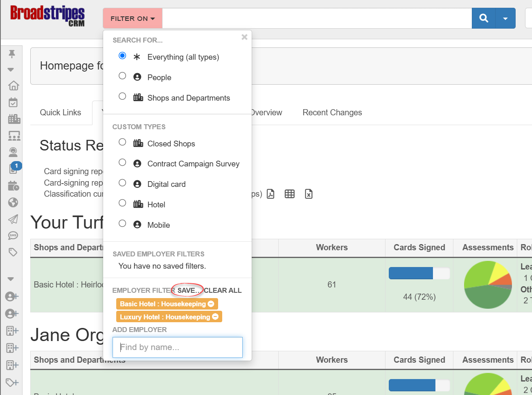The width and height of the screenshot is (532, 395).
Task: Open the meeting/people-screen sidebar icon
Action: tap(14, 136)
